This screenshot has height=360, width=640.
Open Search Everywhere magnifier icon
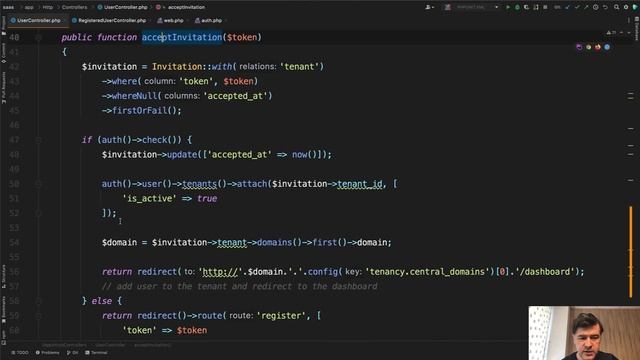coord(616,7)
